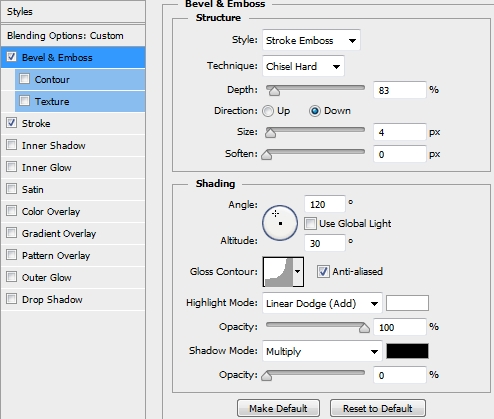This screenshot has width=494, height=419.
Task: Click the Gloss Contour curve thumbnail
Action: pos(278,271)
